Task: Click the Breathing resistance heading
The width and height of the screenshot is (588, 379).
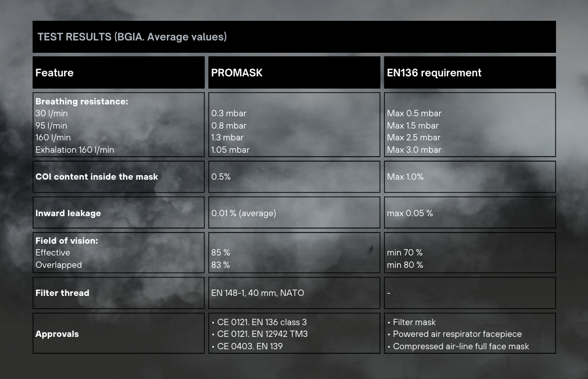Action: coord(82,102)
